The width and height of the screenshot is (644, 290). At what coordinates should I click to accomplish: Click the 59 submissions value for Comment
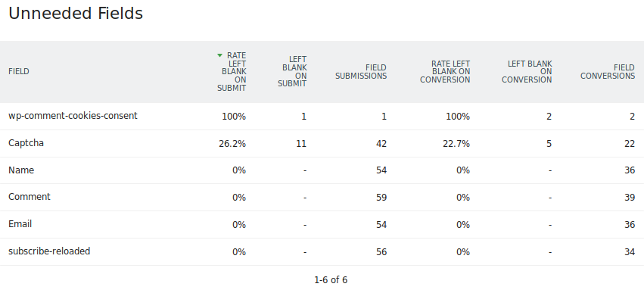pos(381,198)
